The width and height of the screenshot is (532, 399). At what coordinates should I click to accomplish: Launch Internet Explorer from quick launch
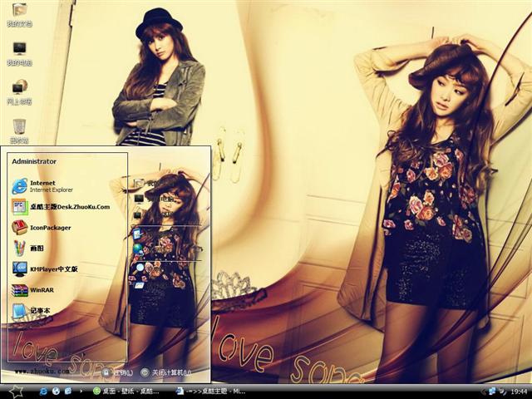[x=43, y=392]
